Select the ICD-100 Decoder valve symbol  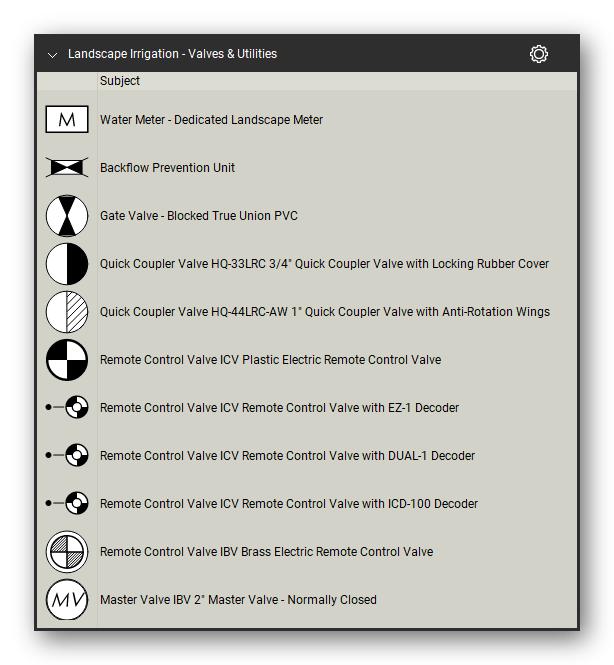pos(67,503)
